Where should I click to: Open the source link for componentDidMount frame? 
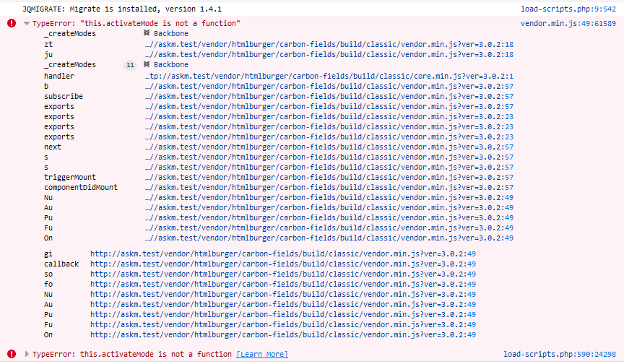point(329,187)
